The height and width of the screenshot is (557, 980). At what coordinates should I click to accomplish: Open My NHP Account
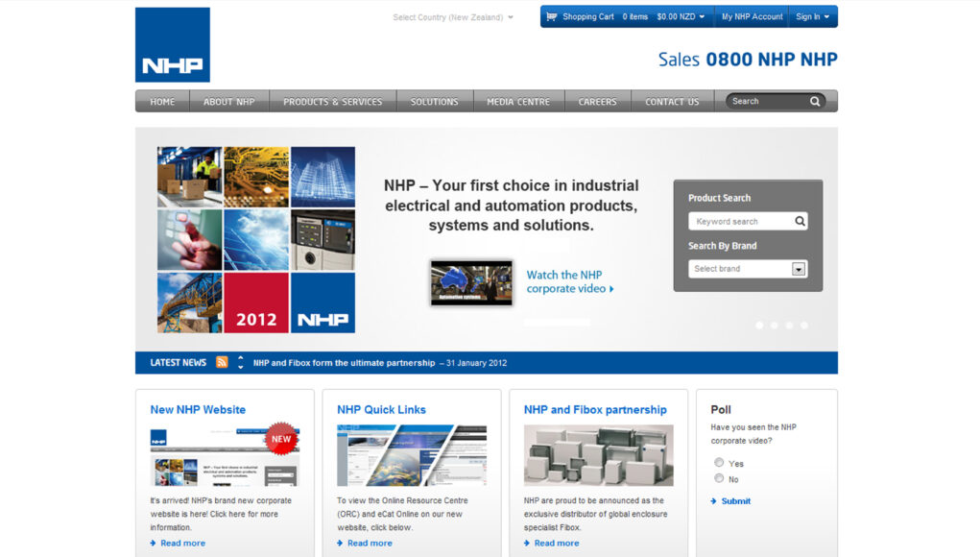752,17
